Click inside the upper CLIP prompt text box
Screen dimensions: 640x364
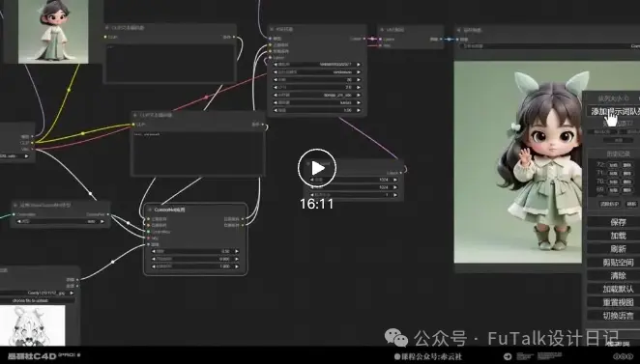coord(170,62)
